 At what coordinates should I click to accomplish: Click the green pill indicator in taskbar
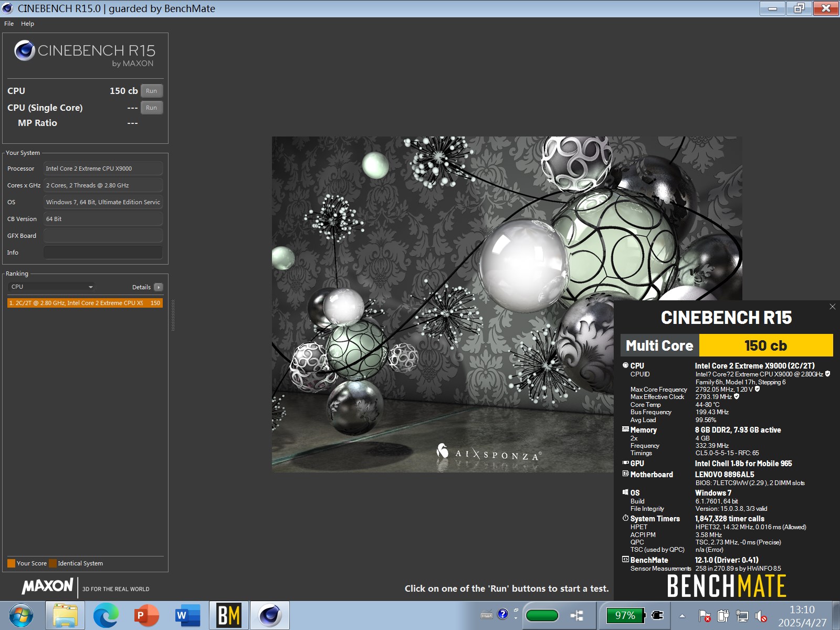[542, 615]
